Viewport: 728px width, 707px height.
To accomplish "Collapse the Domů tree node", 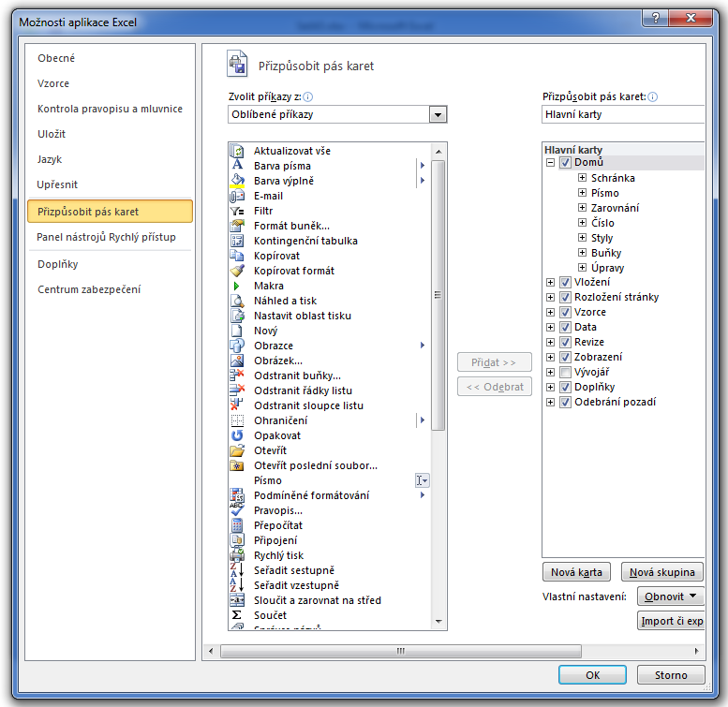I will (550, 162).
